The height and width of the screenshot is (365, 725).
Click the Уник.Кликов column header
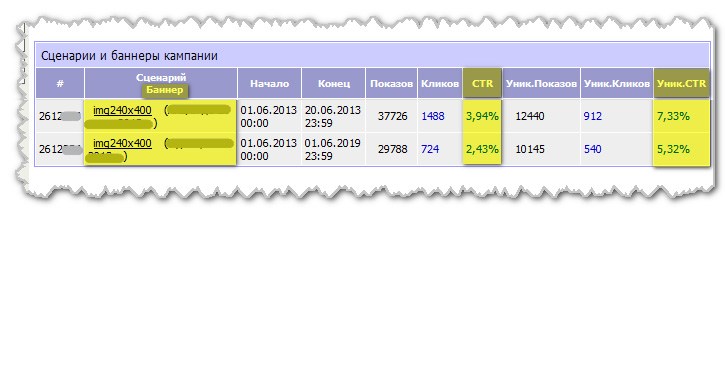(x=617, y=84)
